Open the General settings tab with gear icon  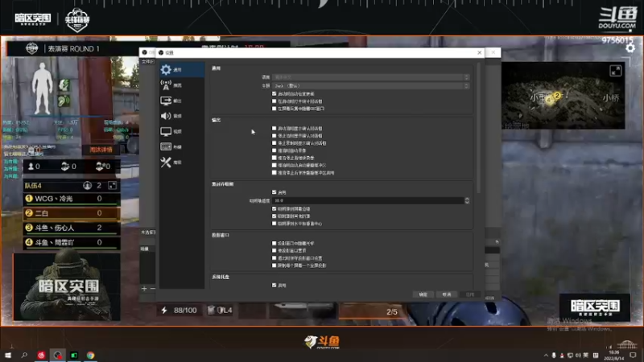[182, 70]
